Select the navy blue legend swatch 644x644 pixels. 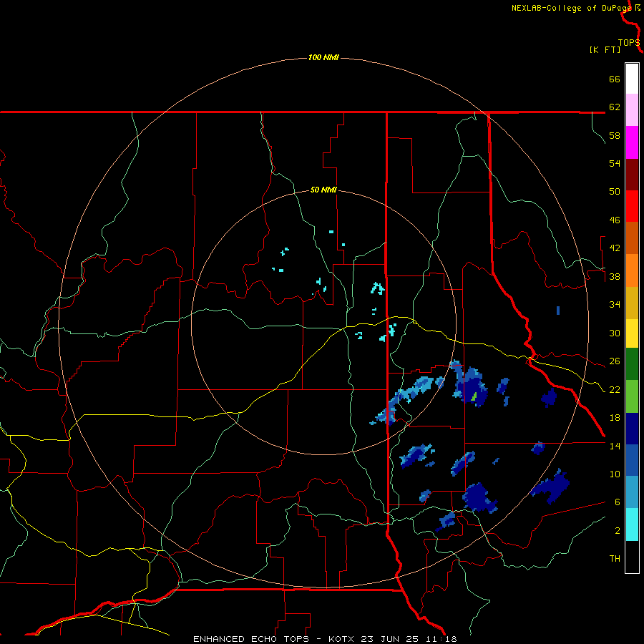[632, 429]
